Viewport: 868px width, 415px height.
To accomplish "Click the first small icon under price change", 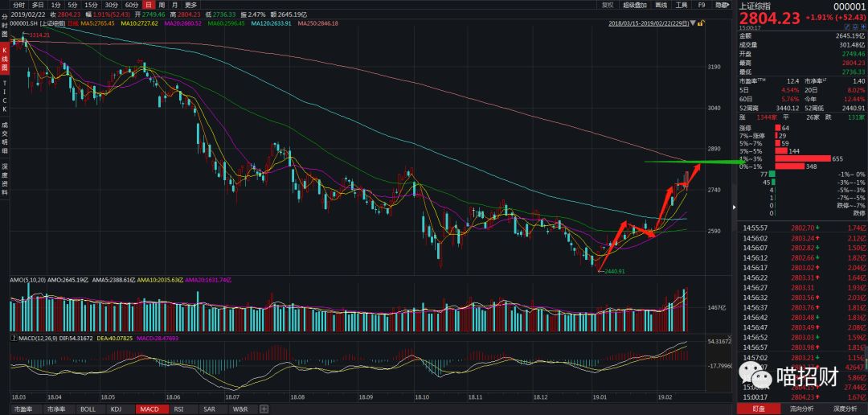I will tap(847, 26).
